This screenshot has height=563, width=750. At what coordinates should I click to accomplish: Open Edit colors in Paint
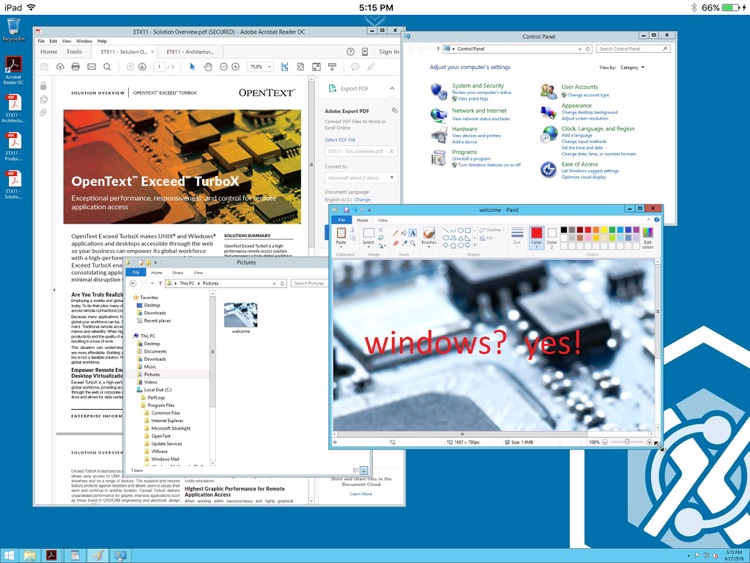(x=647, y=237)
